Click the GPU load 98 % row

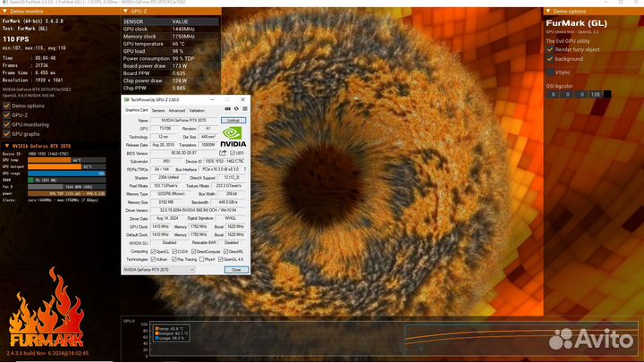click(x=171, y=51)
